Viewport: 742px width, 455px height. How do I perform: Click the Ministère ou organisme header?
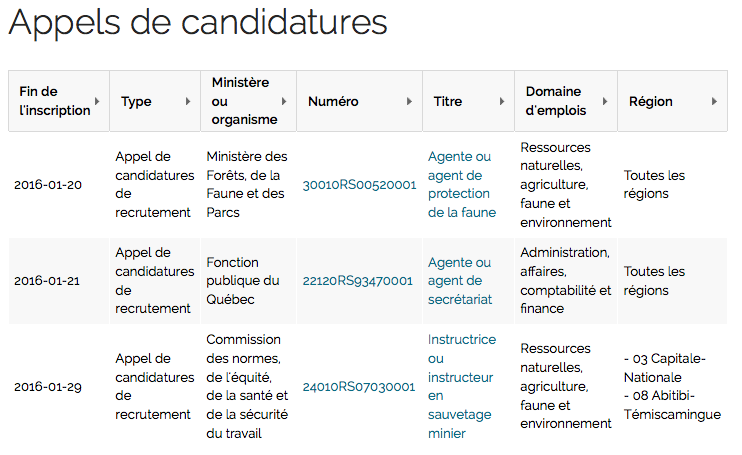click(240, 101)
